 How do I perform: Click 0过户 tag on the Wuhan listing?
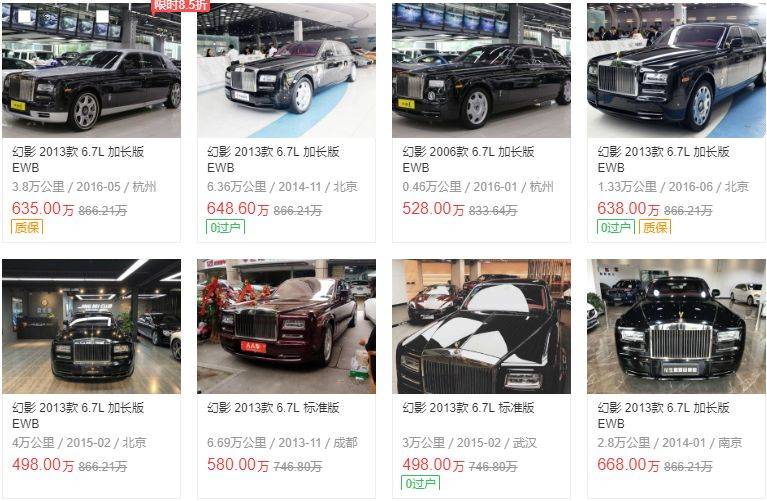[420, 483]
